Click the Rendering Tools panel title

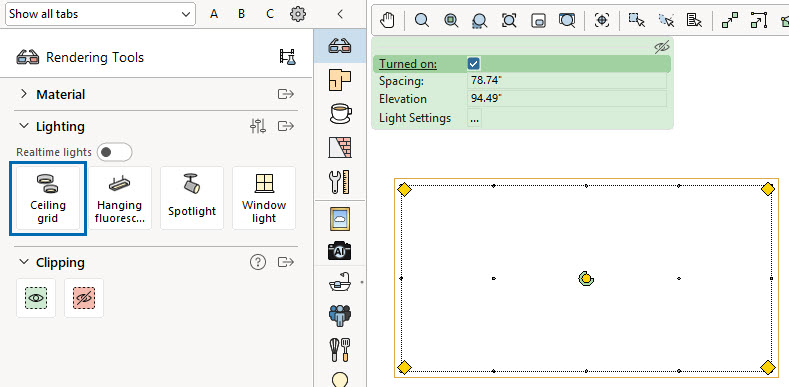(x=95, y=57)
